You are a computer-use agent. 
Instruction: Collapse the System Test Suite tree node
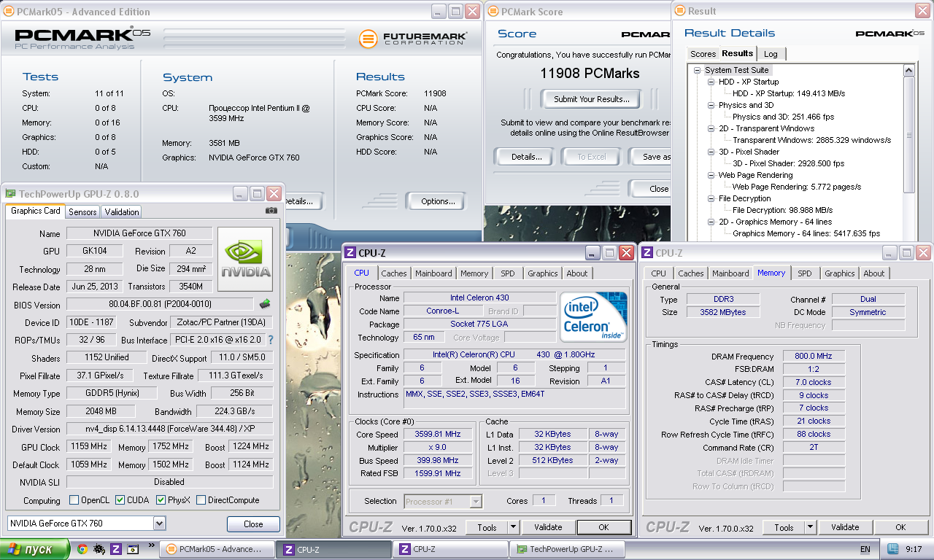pos(698,70)
